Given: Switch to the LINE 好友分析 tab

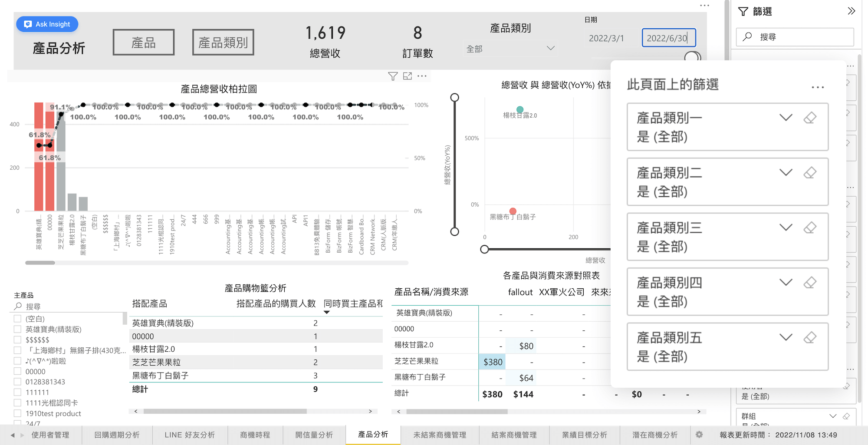Looking at the screenshot, I should [190, 435].
